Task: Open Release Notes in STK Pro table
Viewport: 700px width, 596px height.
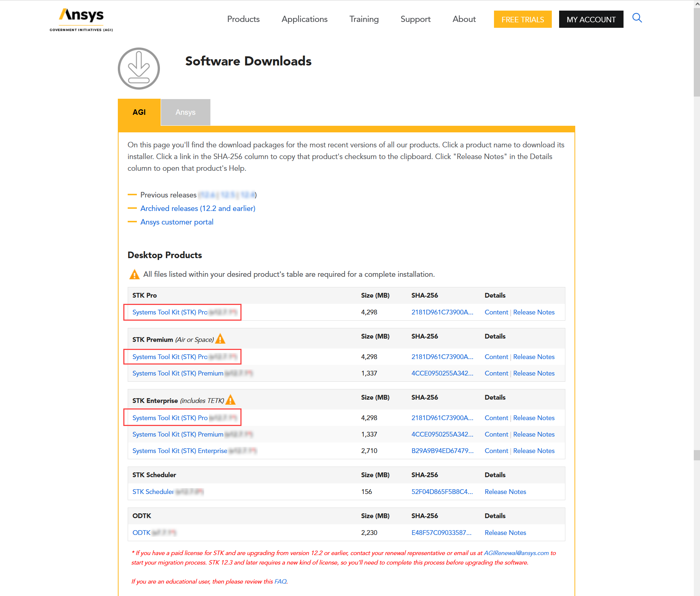Action: [x=534, y=312]
